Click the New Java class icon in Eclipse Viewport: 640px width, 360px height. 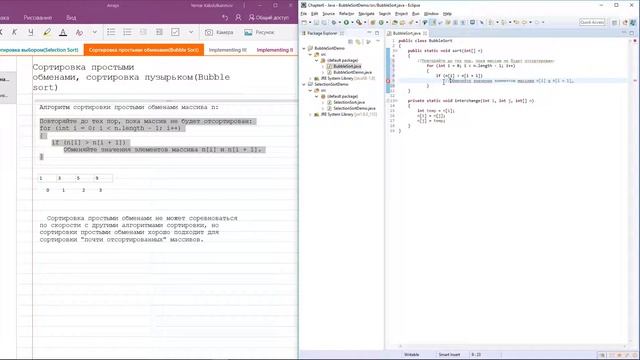point(381,22)
